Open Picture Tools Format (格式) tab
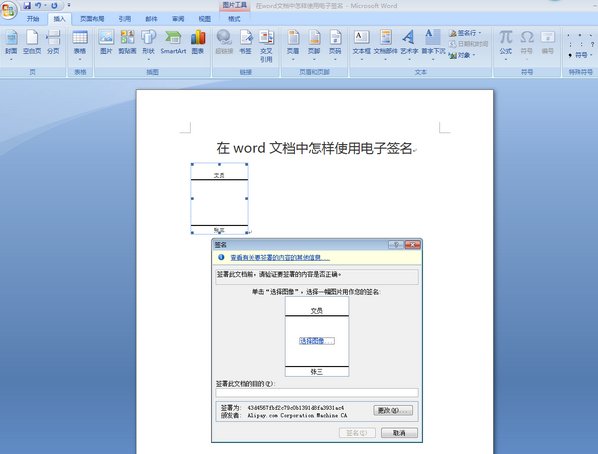Image resolution: width=598 pixels, height=454 pixels. [x=234, y=19]
